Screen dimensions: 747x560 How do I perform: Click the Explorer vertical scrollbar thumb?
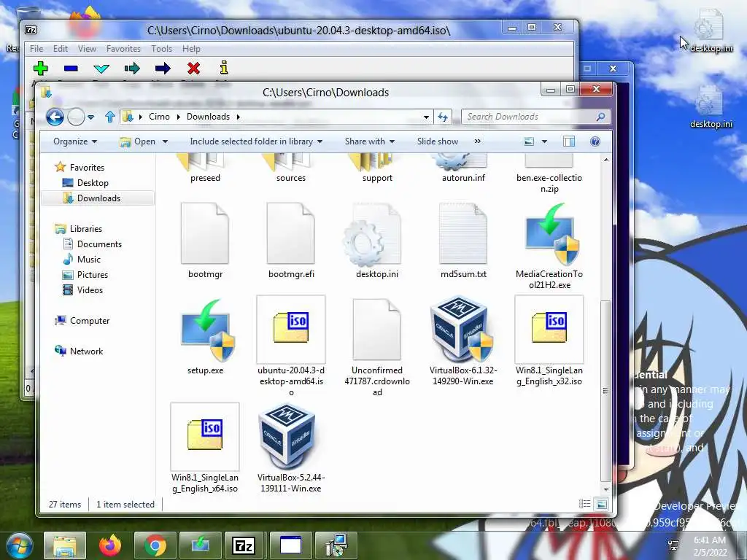pos(605,391)
